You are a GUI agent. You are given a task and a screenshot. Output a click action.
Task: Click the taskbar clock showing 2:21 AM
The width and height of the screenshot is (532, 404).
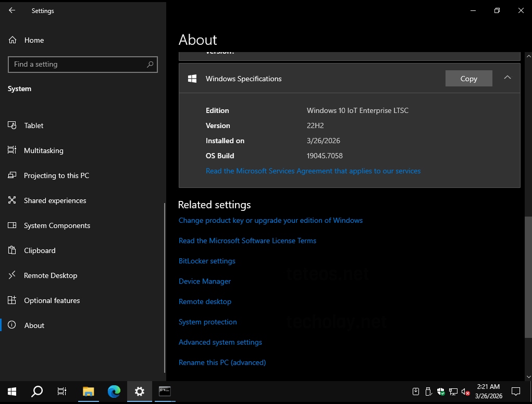point(489,392)
